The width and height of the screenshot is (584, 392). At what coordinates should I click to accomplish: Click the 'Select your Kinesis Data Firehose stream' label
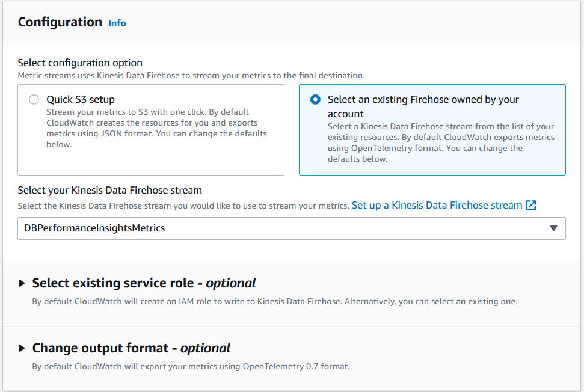(109, 190)
